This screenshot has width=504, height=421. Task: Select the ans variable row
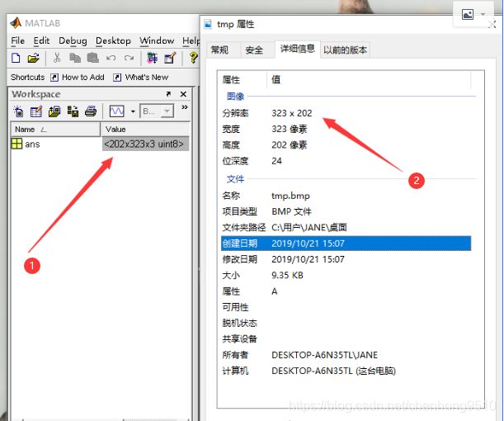[x=101, y=144]
